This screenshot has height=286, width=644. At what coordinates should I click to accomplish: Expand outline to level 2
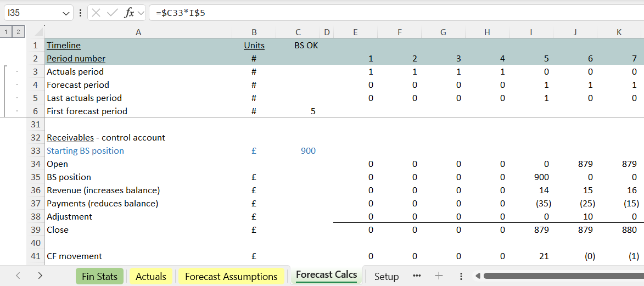pyautogui.click(x=18, y=32)
